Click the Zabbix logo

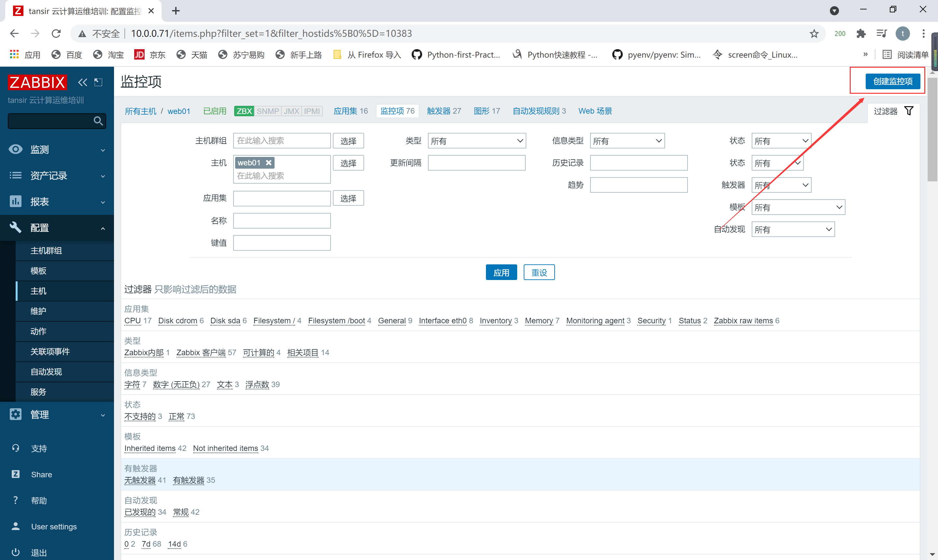tap(37, 82)
